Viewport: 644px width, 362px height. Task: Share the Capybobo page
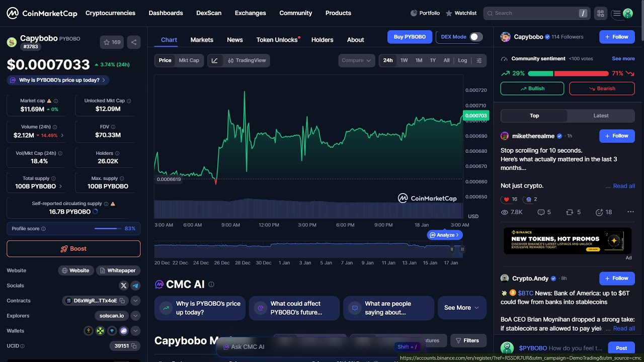click(x=133, y=42)
